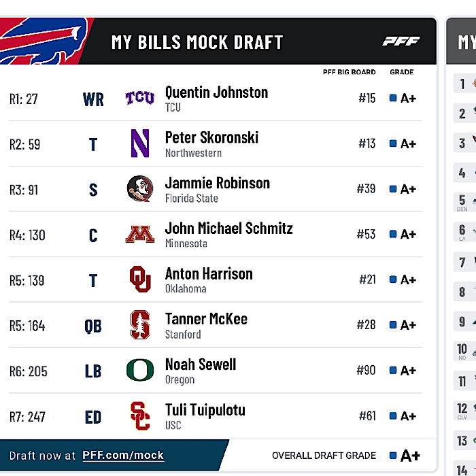The image size is (476, 476).
Task: Click the Florida State Seminoles logo
Action: point(140,188)
